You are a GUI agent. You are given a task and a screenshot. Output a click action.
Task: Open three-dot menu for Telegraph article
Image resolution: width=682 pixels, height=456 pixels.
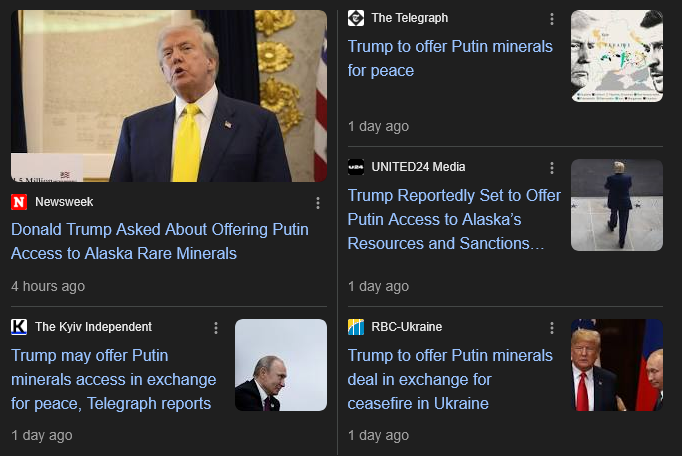[552, 19]
